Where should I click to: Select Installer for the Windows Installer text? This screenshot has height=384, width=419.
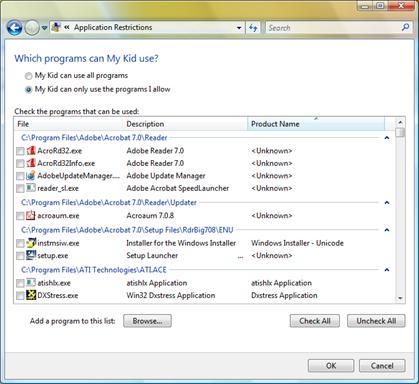pyautogui.click(x=181, y=243)
